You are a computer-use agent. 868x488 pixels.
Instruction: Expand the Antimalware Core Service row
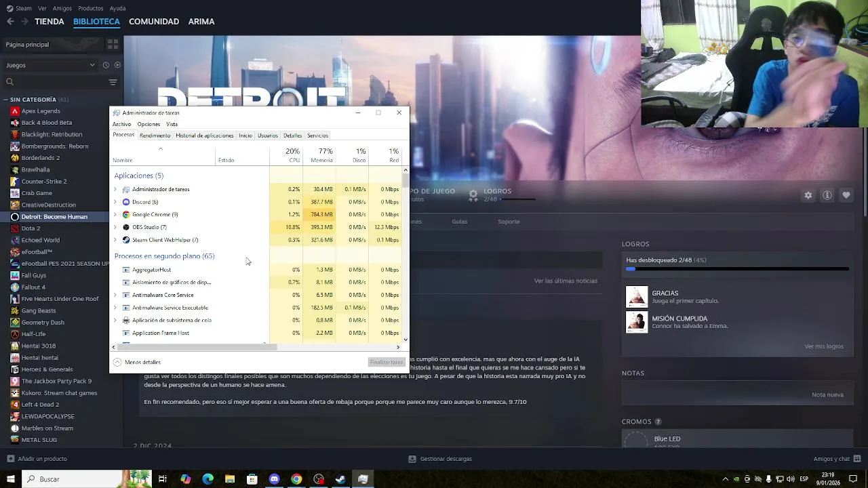coord(115,296)
